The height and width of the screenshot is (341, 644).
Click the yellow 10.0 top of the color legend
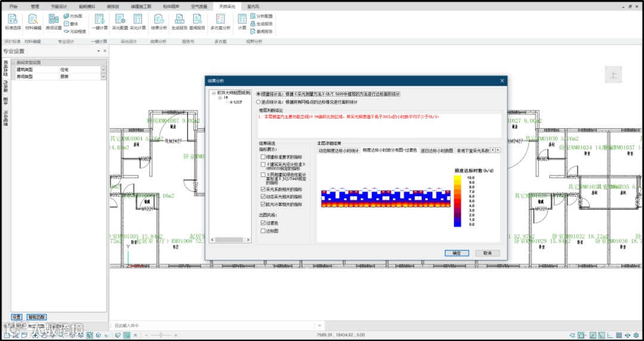457,178
